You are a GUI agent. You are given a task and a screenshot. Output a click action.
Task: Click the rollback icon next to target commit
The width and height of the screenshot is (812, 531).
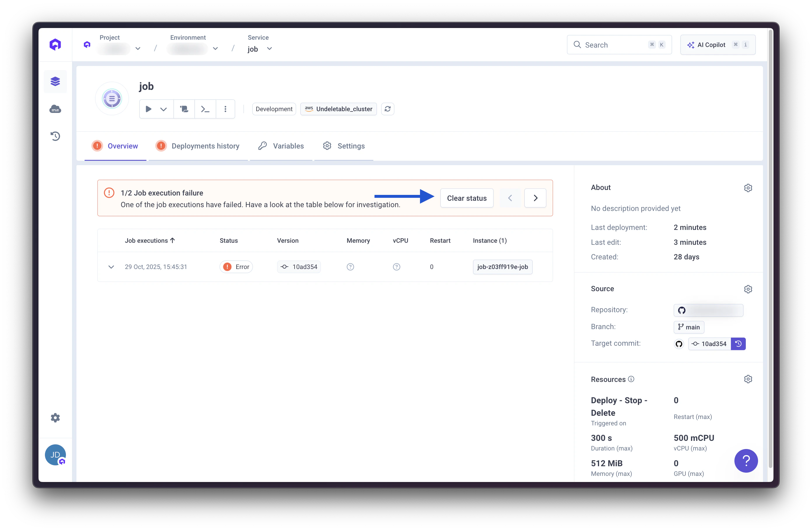click(738, 344)
